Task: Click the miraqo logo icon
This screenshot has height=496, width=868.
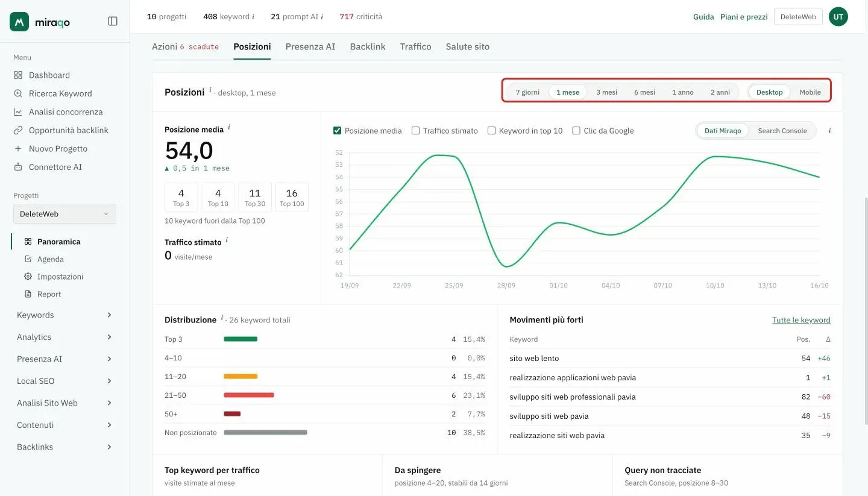Action: (x=19, y=22)
